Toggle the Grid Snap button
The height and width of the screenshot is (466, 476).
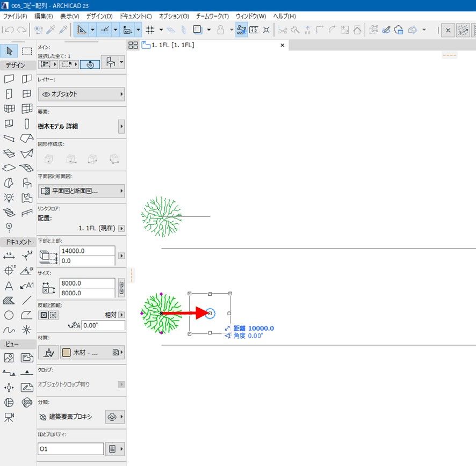tap(150, 30)
